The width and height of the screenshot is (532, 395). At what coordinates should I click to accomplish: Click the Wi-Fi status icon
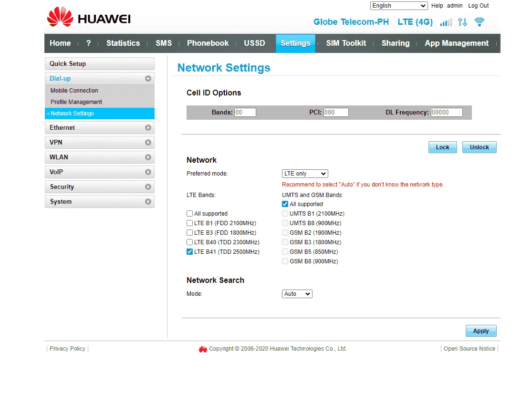tap(480, 22)
